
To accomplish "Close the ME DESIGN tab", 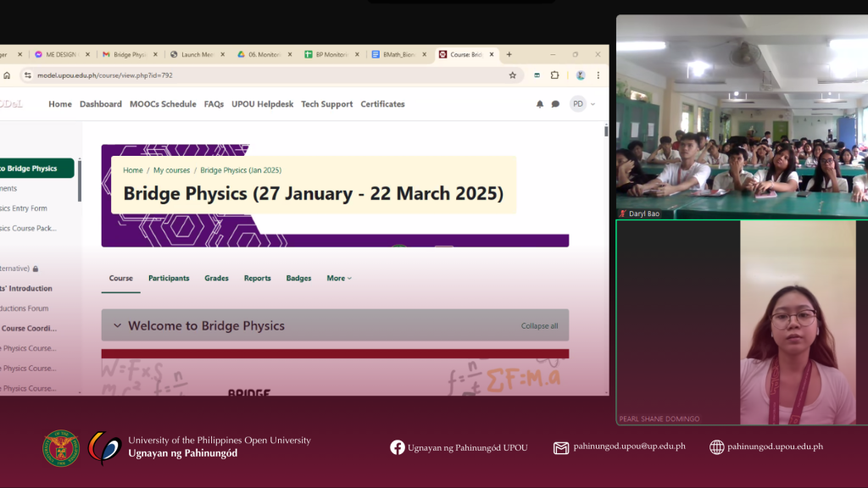I will click(87, 54).
